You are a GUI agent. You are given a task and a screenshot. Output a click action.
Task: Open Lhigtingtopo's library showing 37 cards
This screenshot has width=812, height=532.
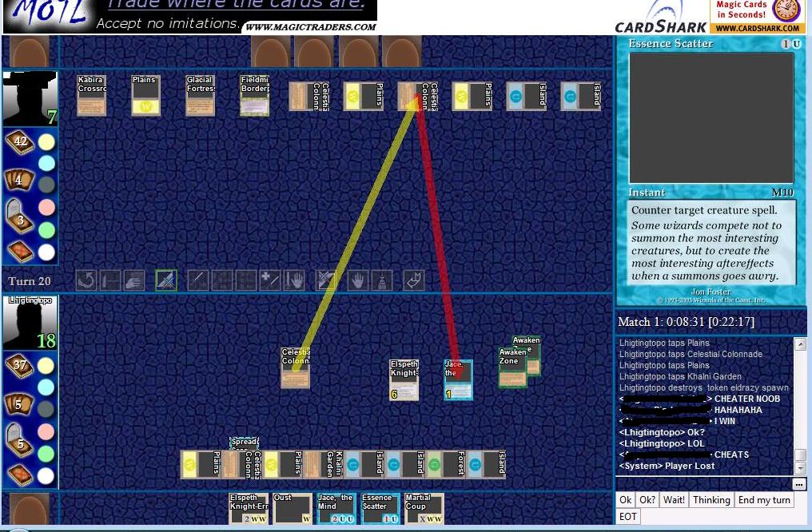pyautogui.click(x=20, y=365)
